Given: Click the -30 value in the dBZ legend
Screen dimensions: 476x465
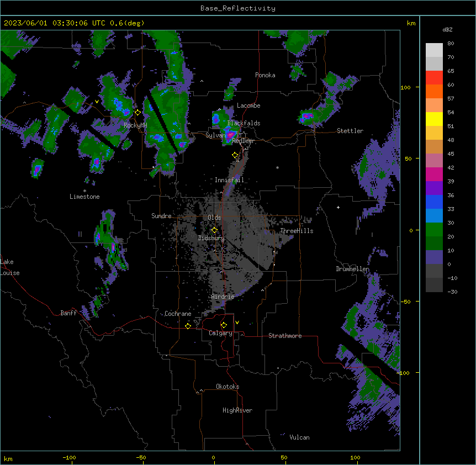Looking at the screenshot, I should pyautogui.click(x=452, y=292).
